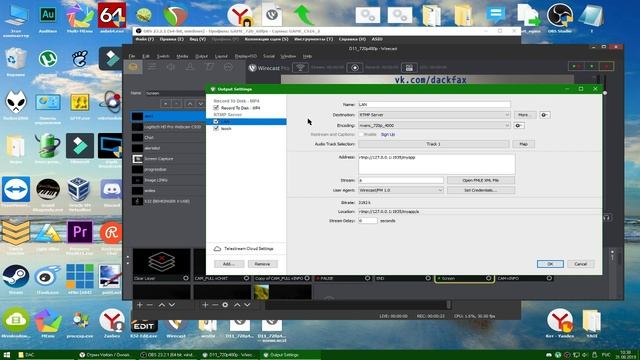Click Discord icon in system tray
This screenshot has width=640, height=360.
coord(549,355)
